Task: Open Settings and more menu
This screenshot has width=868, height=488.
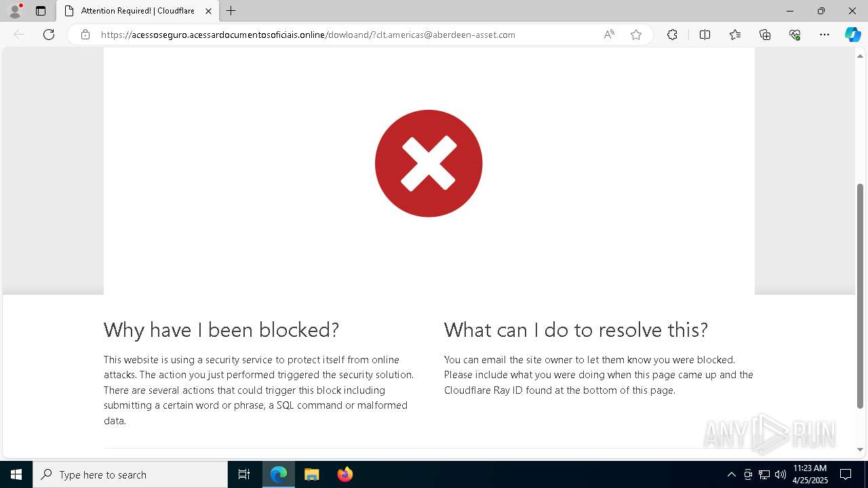Action: (825, 35)
